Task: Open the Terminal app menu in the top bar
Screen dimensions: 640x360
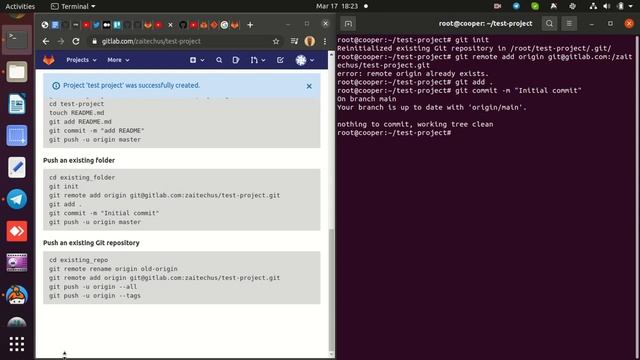Action: [x=73, y=6]
